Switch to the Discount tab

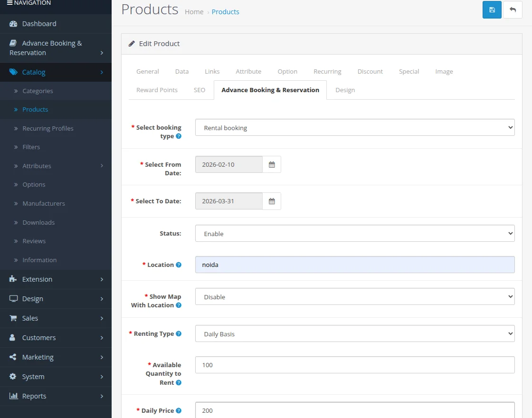[x=370, y=71]
